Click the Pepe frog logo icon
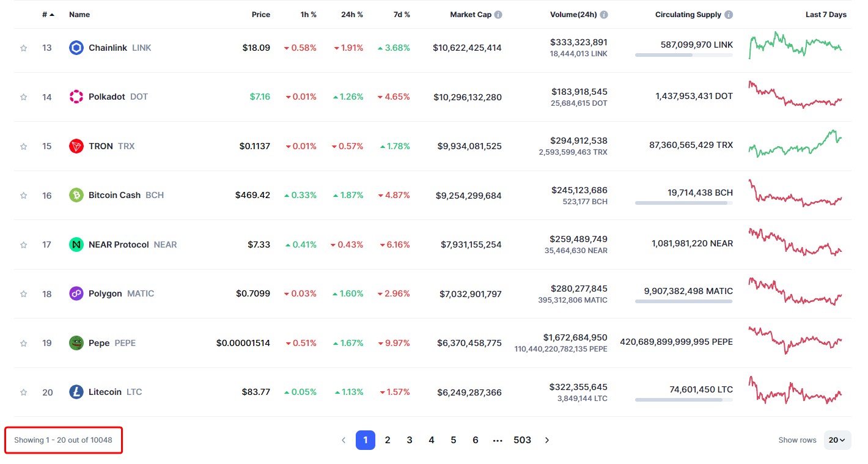This screenshot has width=868, height=464. point(76,343)
